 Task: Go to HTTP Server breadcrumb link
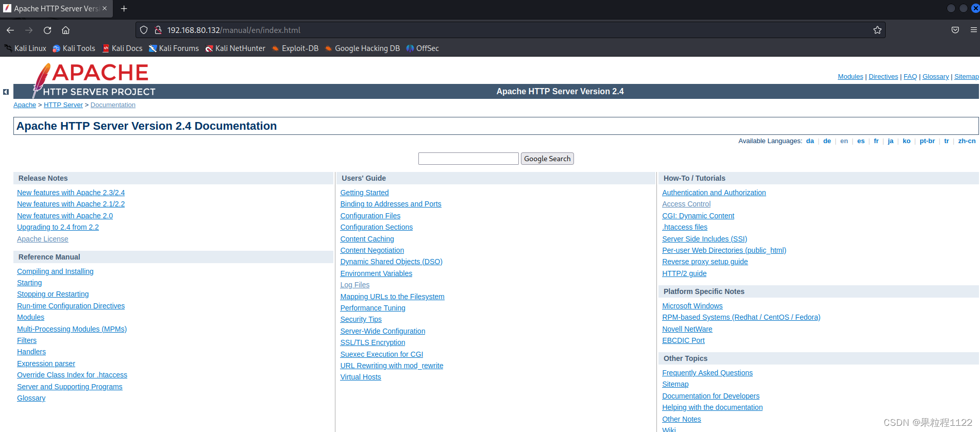click(x=63, y=105)
